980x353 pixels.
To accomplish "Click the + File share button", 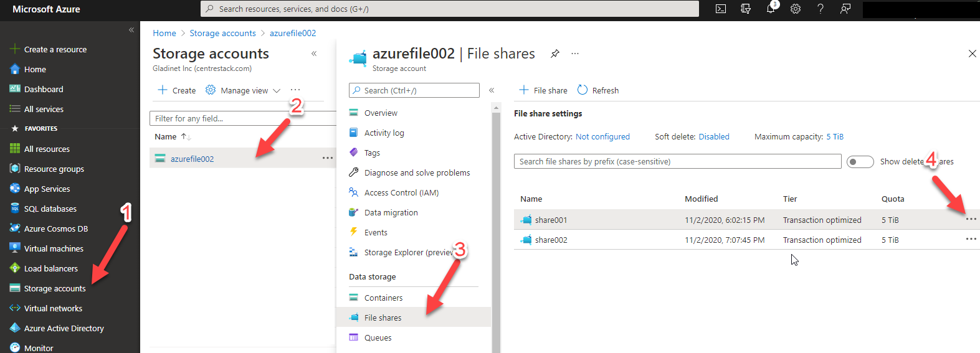I will click(543, 90).
